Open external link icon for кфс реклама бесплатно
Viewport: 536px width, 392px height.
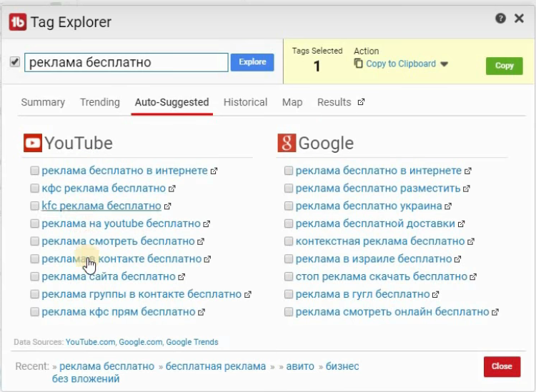(x=172, y=189)
